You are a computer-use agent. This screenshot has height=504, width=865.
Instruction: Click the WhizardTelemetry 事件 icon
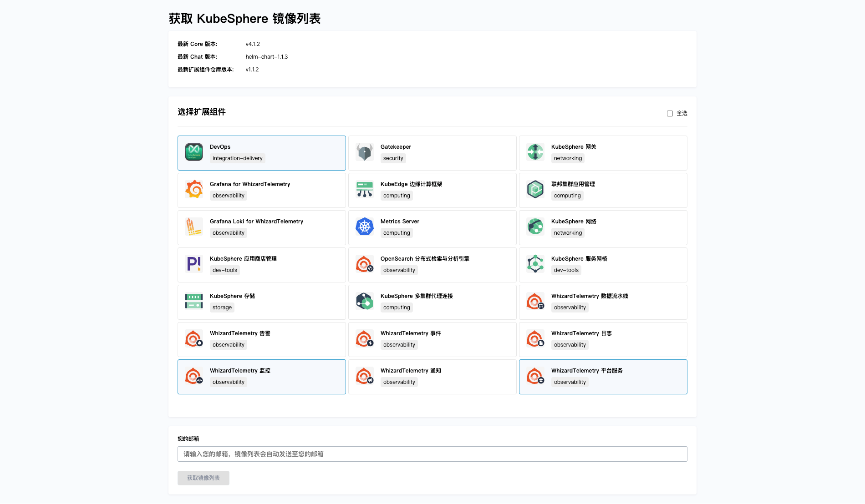pos(365,338)
